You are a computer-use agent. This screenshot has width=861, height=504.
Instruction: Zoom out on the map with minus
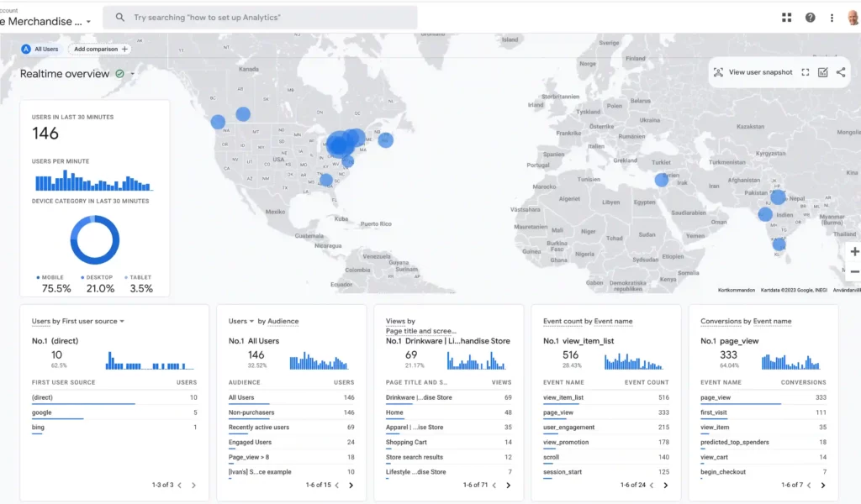pos(854,271)
